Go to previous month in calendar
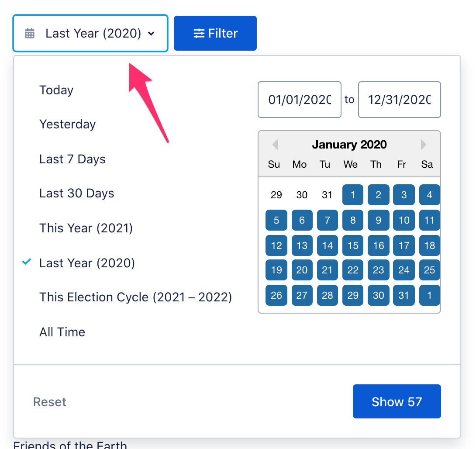Image resolution: width=476 pixels, height=449 pixels. [275, 145]
